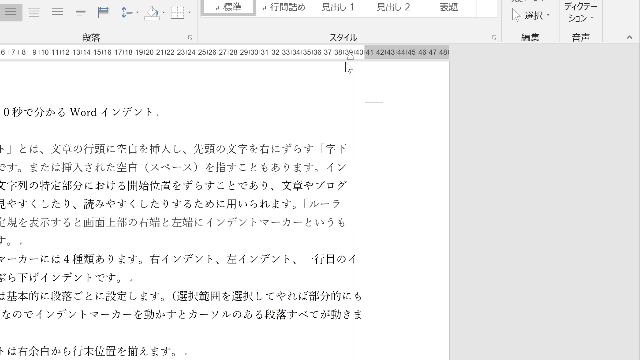640x360 pixels.
Task: Apply the 見出し 1 style
Action: click(x=338, y=7)
